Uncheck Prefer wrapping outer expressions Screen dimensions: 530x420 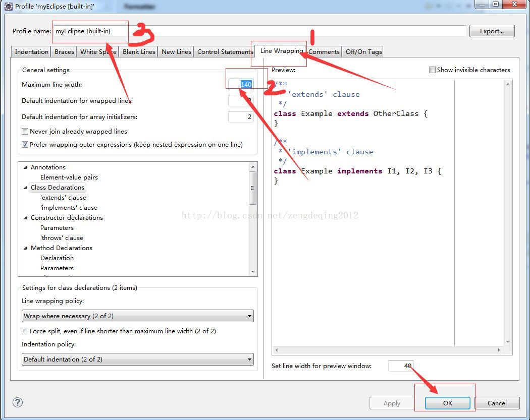click(25, 145)
